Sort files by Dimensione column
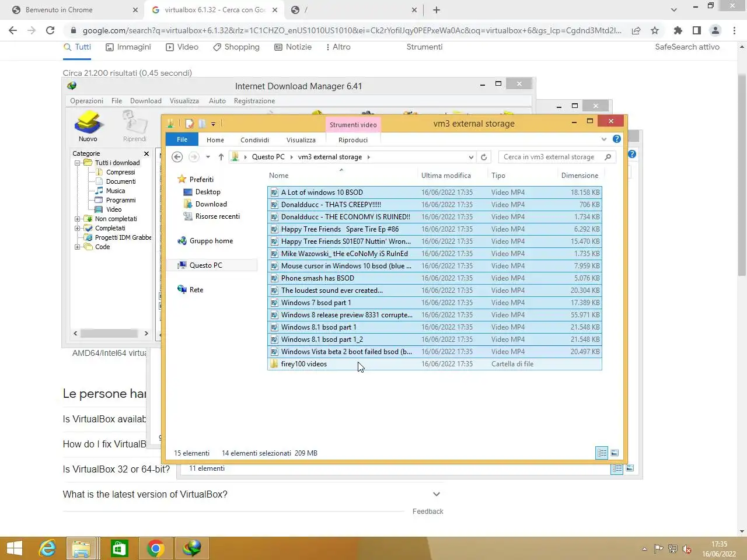The width and height of the screenshot is (747, 560). point(580,176)
